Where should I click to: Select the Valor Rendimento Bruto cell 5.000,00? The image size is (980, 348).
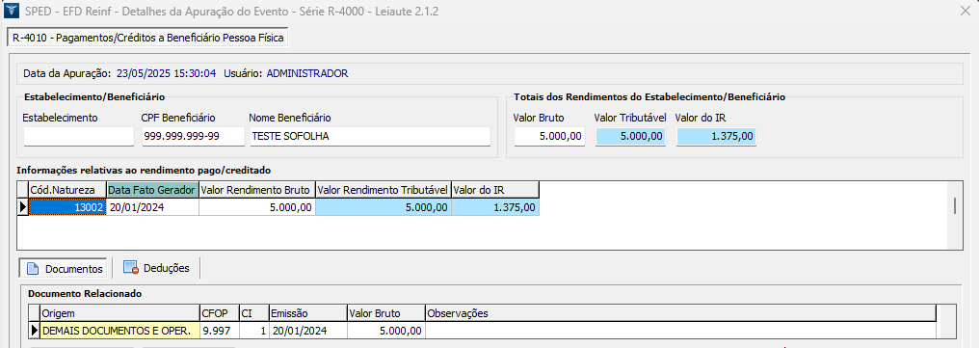pos(257,207)
